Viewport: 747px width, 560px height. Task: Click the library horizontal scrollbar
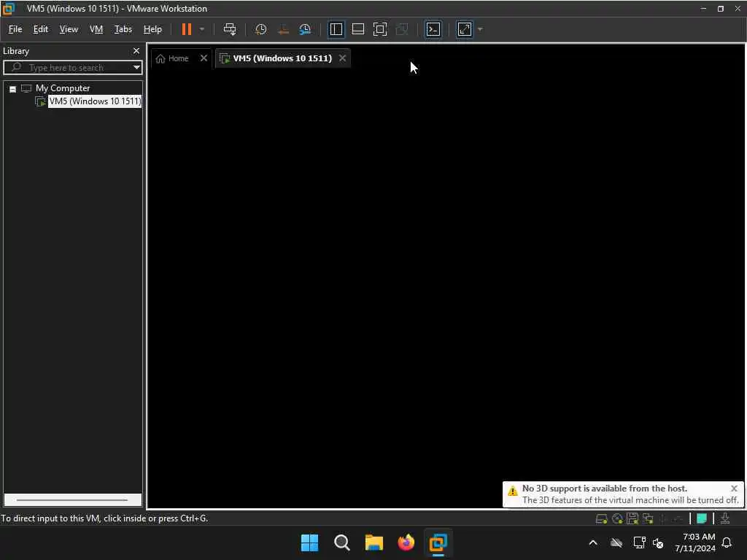72,500
